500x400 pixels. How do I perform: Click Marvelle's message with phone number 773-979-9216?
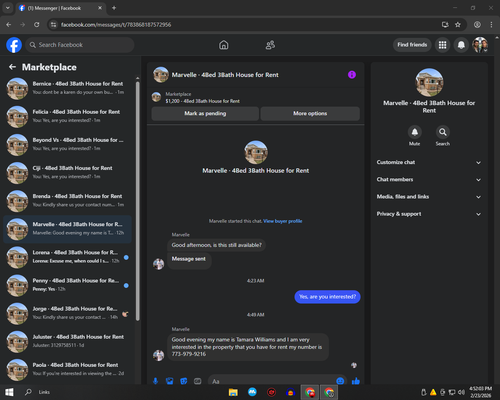click(248, 347)
